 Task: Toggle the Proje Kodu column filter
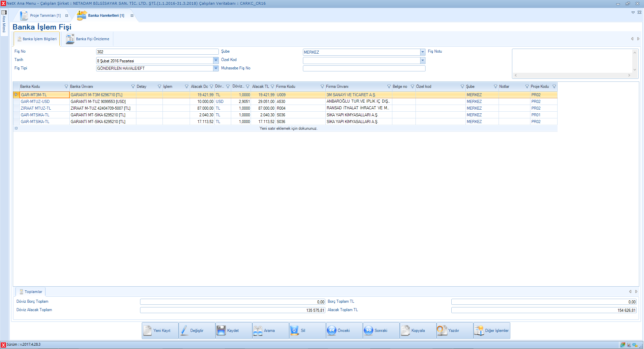[x=554, y=86]
